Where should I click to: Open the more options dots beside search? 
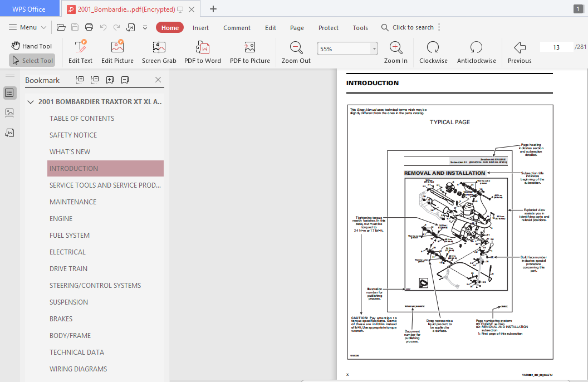439,27
